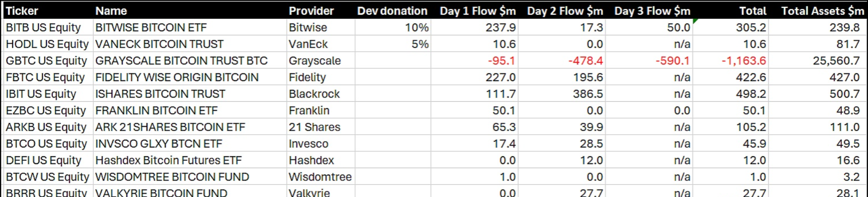Image resolution: width=868 pixels, height=197 pixels.
Task: Click the Dev donation column header
Action: (392, 11)
